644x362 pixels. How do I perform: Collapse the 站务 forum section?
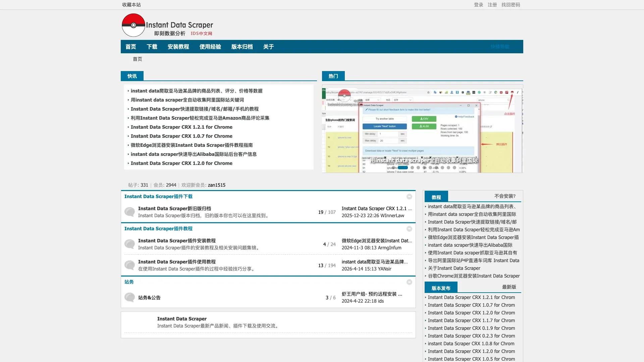pyautogui.click(x=409, y=282)
